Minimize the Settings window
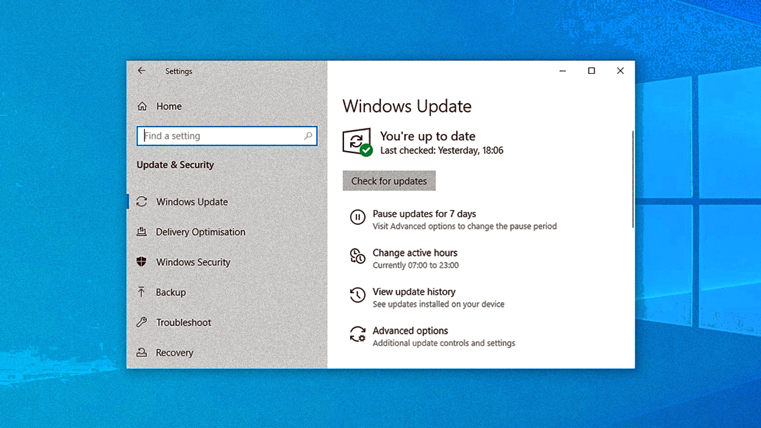Viewport: 761px width, 428px height. pyautogui.click(x=562, y=71)
